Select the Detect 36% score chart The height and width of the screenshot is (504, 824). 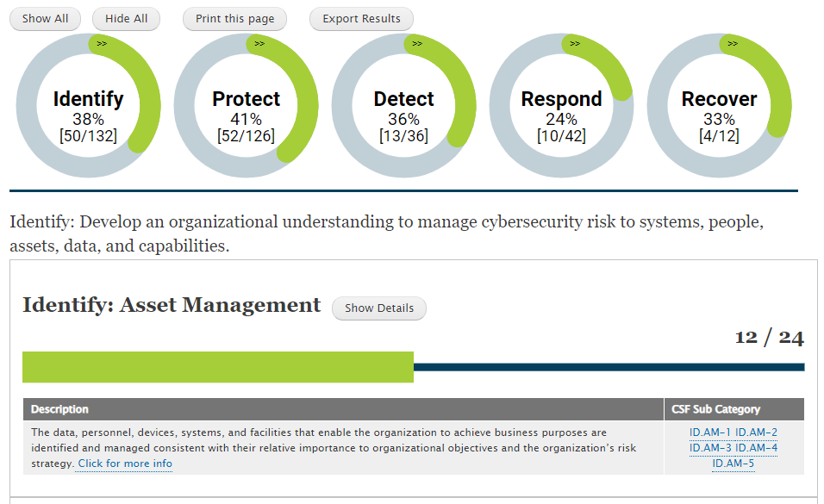click(403, 107)
